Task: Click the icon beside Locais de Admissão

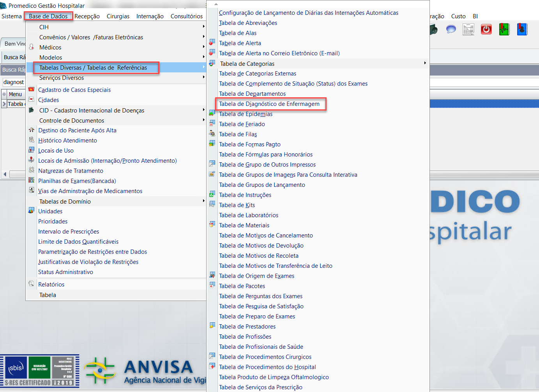Action: (x=32, y=160)
